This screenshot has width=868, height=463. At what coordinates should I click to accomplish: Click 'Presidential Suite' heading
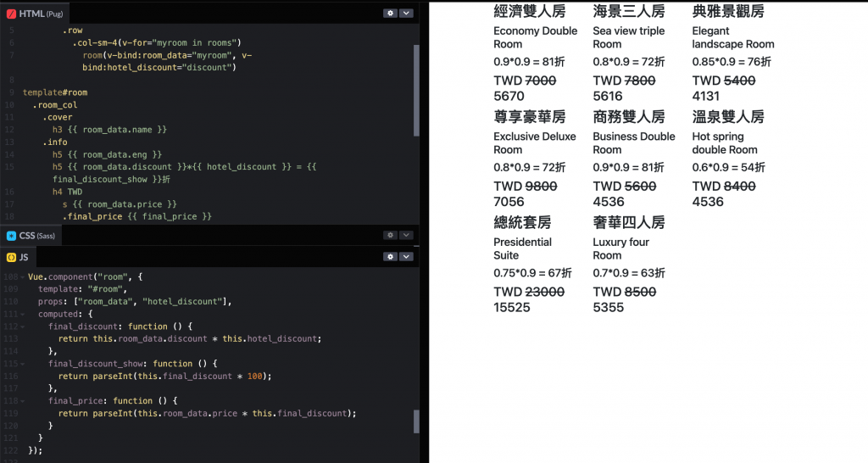coord(522,248)
